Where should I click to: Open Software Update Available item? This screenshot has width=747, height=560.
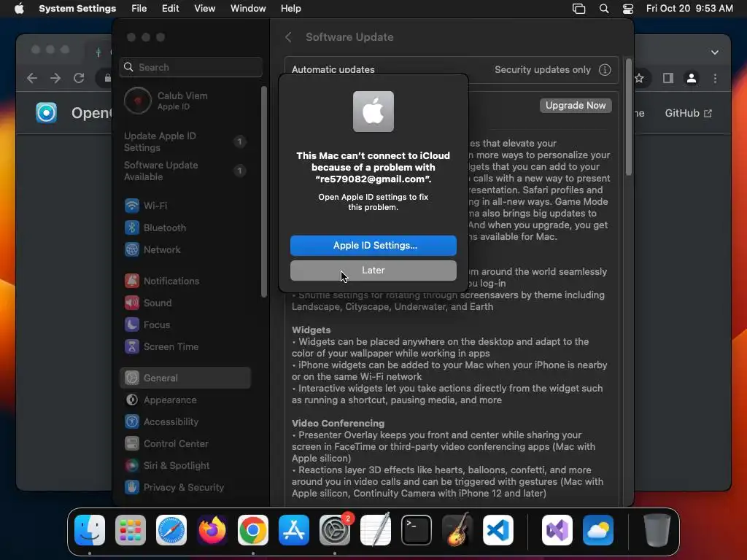tap(185, 171)
